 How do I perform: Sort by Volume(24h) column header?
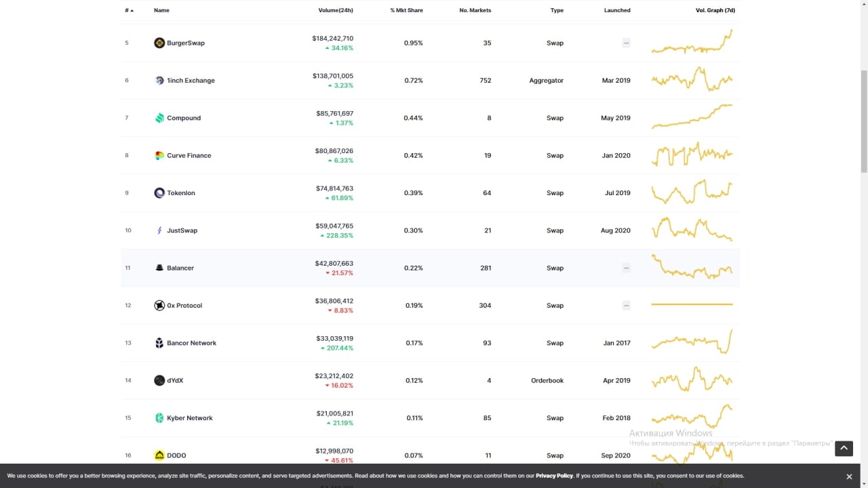click(336, 10)
